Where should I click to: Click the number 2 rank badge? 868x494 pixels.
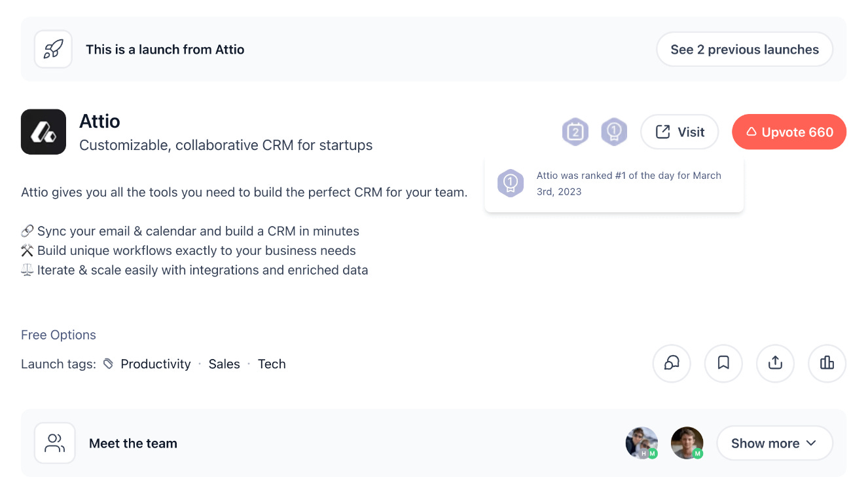tap(575, 132)
